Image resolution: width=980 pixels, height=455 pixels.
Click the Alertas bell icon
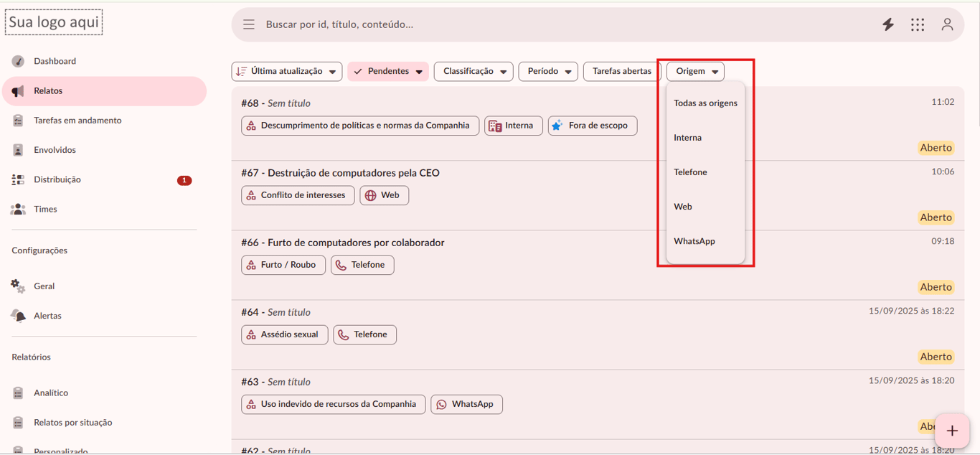18,316
